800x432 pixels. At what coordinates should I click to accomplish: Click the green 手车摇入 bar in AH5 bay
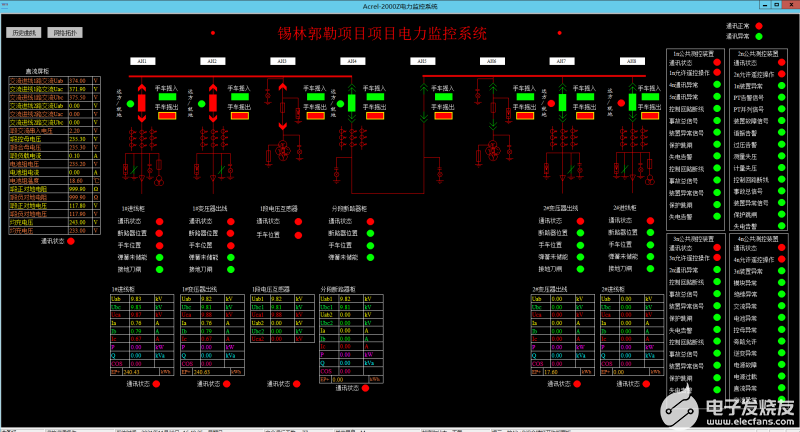click(x=443, y=96)
